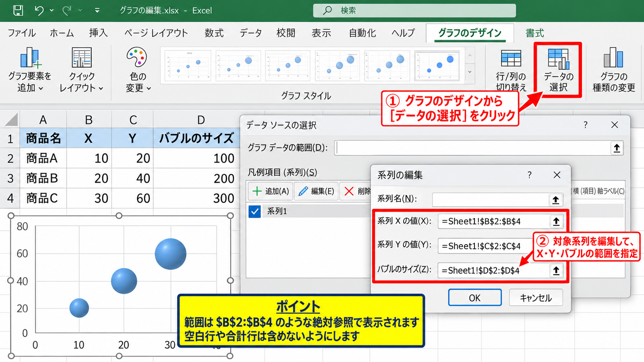644x362 pixels.
Task: Open the 色の変更 palette dropdown
Action: (138, 70)
